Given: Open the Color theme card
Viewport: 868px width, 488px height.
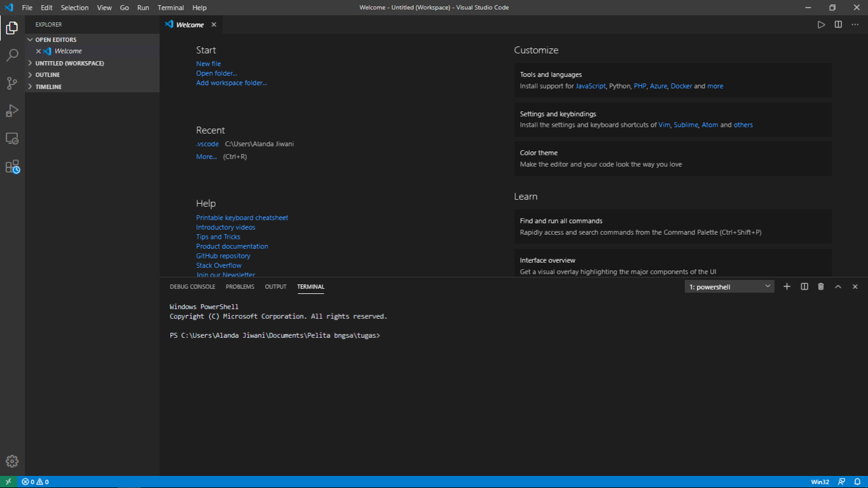Looking at the screenshot, I should click(673, 158).
